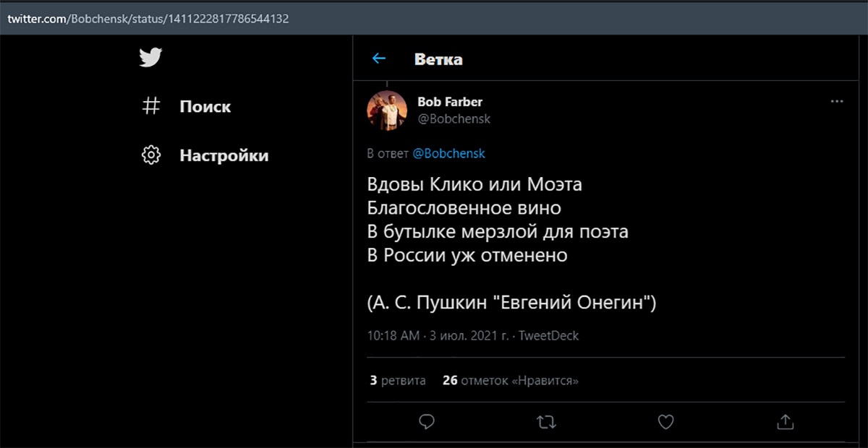Click the @Bobchensk handle under the name

coord(454,119)
